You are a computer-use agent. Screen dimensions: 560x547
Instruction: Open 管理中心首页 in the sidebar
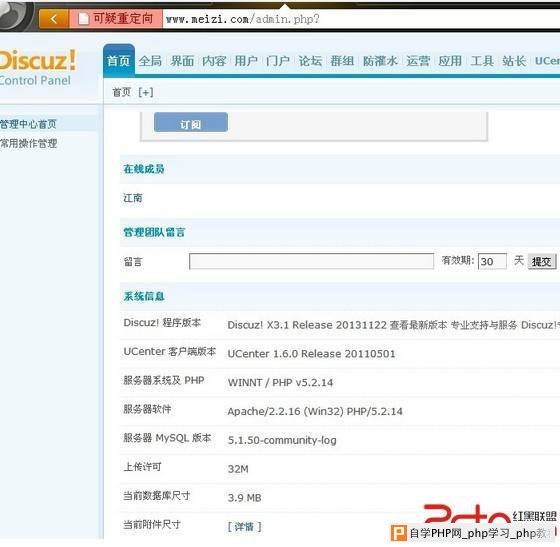coord(28,124)
